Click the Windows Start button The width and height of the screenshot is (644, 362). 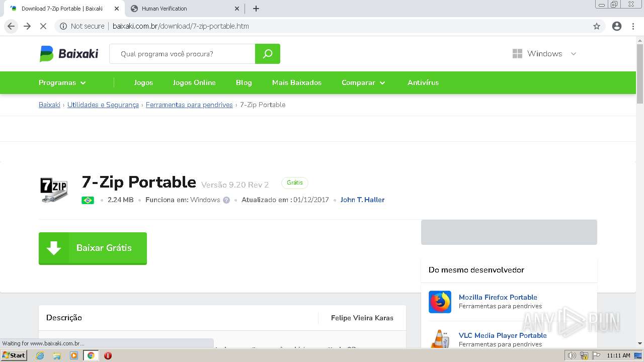pyautogui.click(x=14, y=355)
